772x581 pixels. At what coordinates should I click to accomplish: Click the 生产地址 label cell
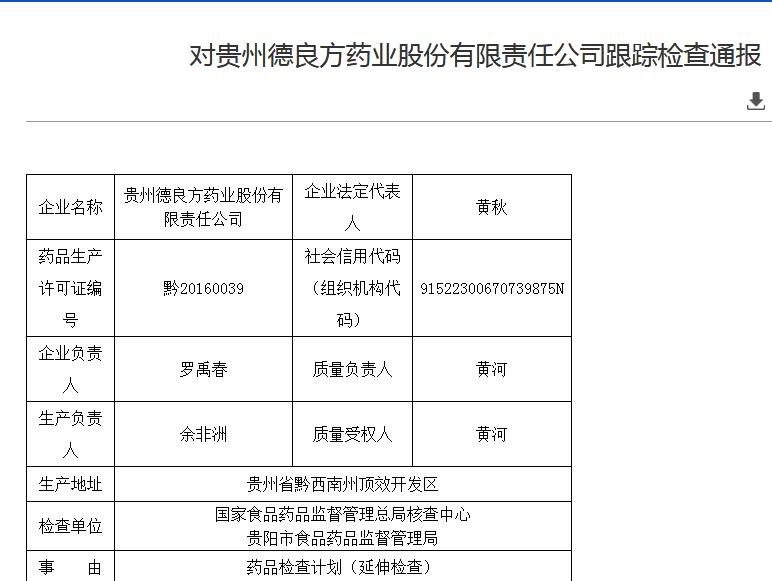(70, 484)
